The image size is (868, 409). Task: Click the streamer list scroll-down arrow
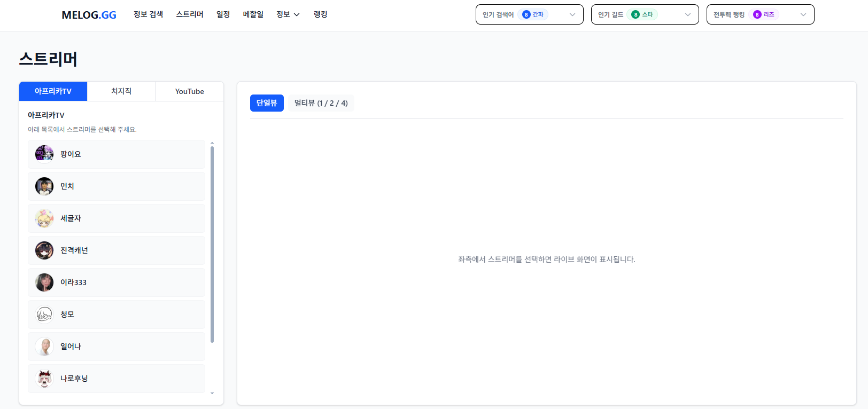coord(212,393)
